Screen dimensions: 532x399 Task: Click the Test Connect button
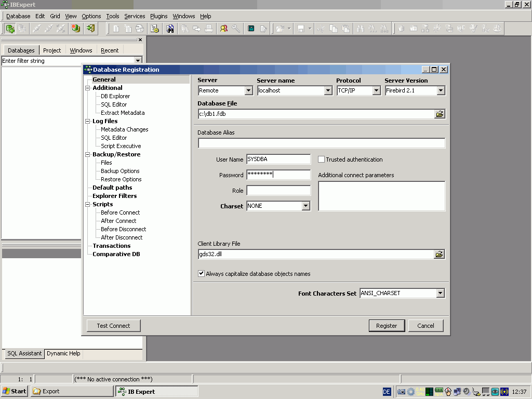click(x=113, y=326)
